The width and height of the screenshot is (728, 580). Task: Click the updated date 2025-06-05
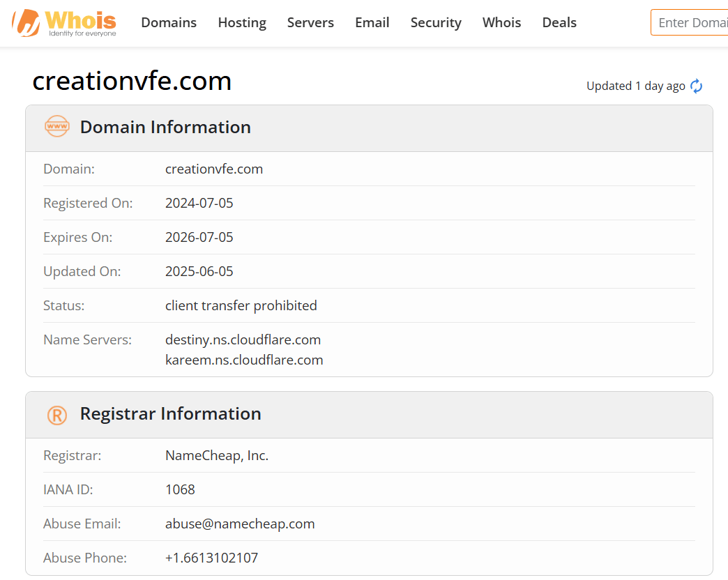click(199, 271)
